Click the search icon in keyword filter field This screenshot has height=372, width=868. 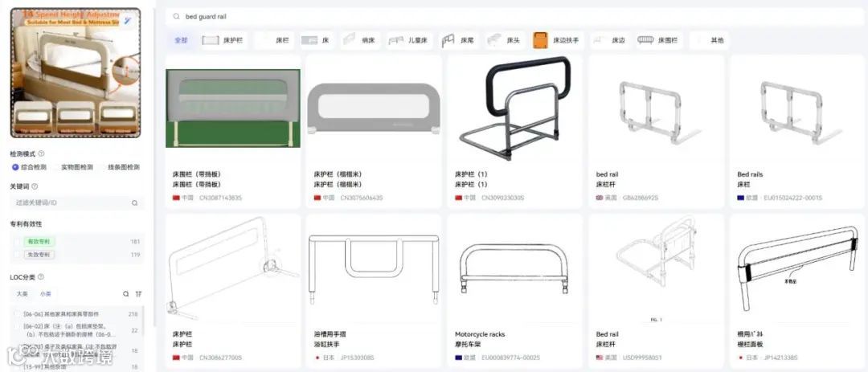pos(134,203)
